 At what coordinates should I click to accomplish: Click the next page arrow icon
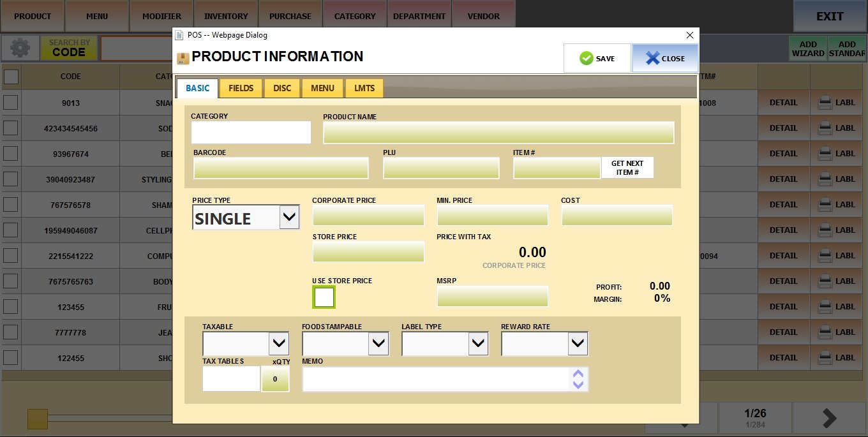coord(829,418)
